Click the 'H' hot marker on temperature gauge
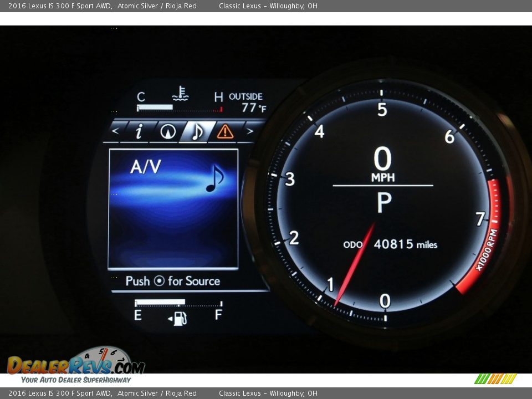The image size is (532, 399). point(218,98)
